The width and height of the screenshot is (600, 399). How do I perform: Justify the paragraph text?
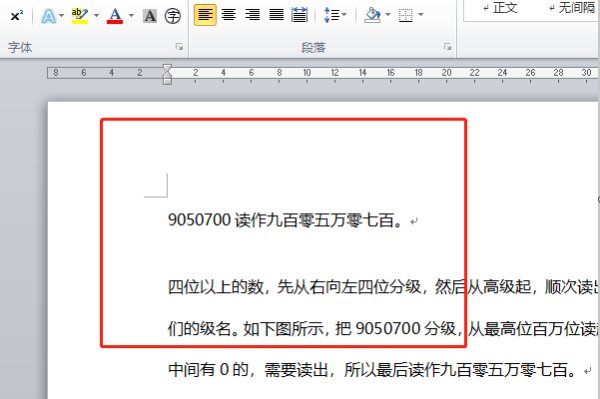tap(276, 15)
